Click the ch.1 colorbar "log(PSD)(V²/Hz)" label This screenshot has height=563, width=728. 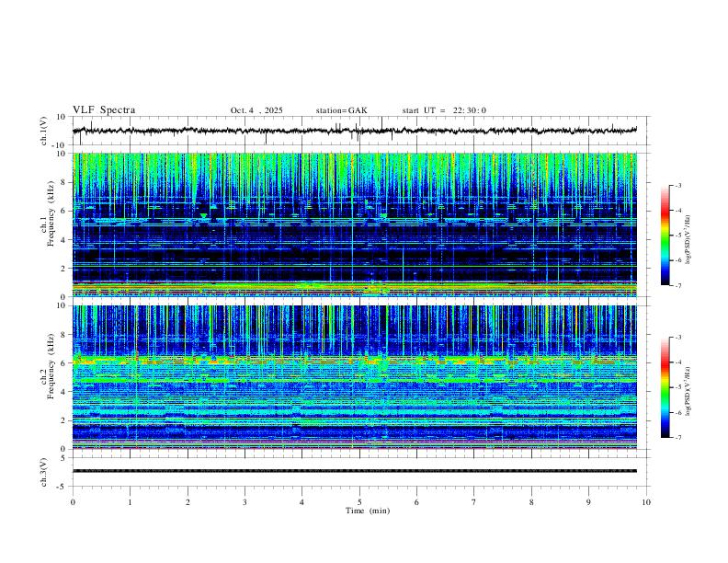(x=688, y=239)
